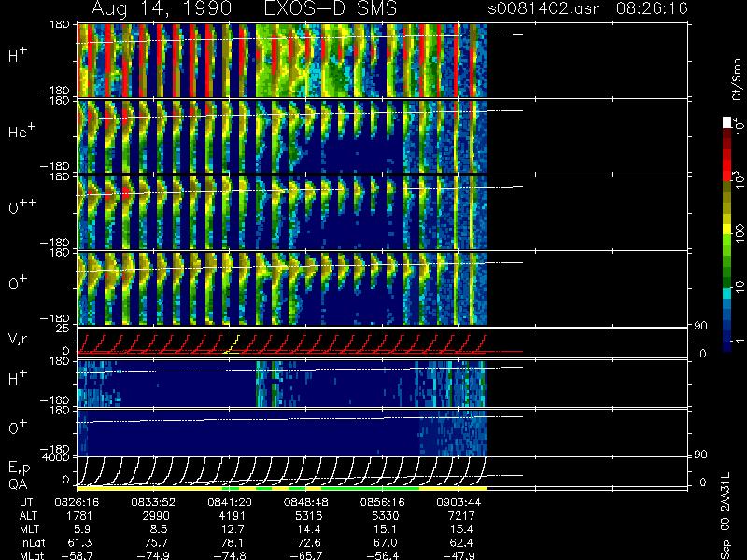Click the "ALT" row header

click(29, 516)
